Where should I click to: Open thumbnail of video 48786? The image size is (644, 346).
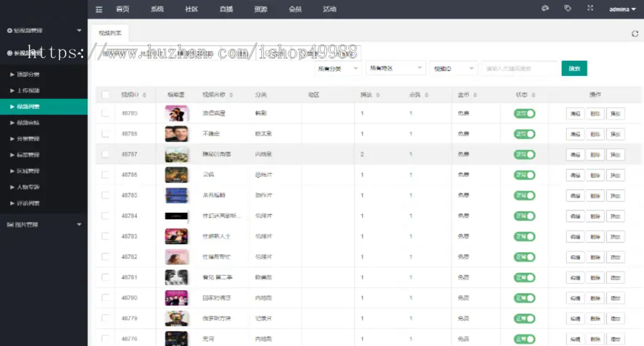[177, 175]
